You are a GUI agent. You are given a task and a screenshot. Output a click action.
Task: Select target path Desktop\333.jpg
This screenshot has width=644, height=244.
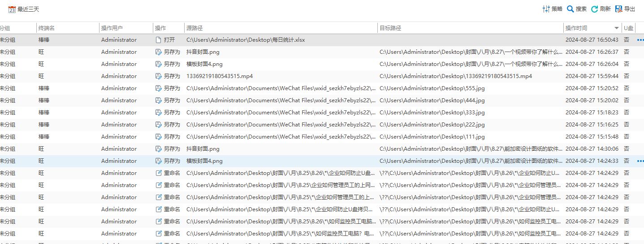tap(432, 113)
